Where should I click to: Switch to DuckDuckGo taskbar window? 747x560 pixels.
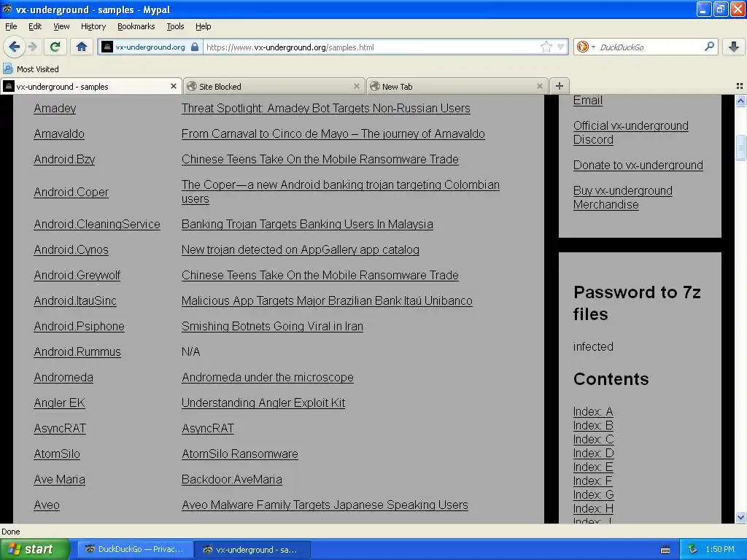click(x=135, y=549)
